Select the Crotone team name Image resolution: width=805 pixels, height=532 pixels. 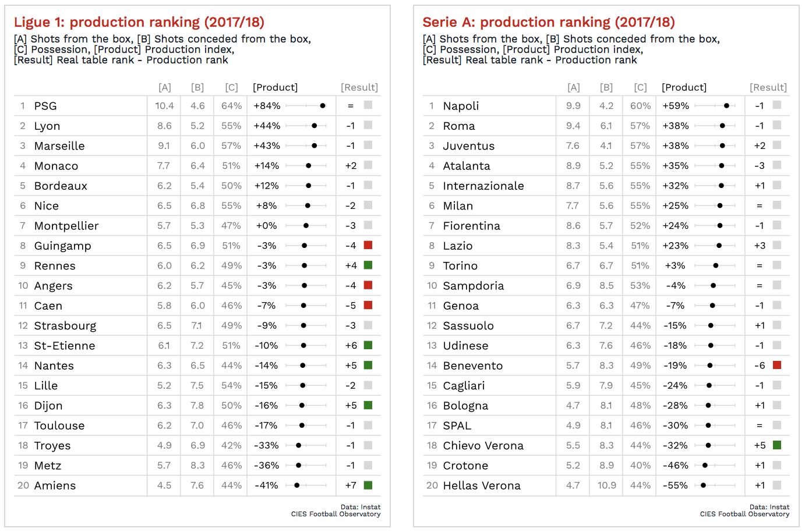pos(465,466)
